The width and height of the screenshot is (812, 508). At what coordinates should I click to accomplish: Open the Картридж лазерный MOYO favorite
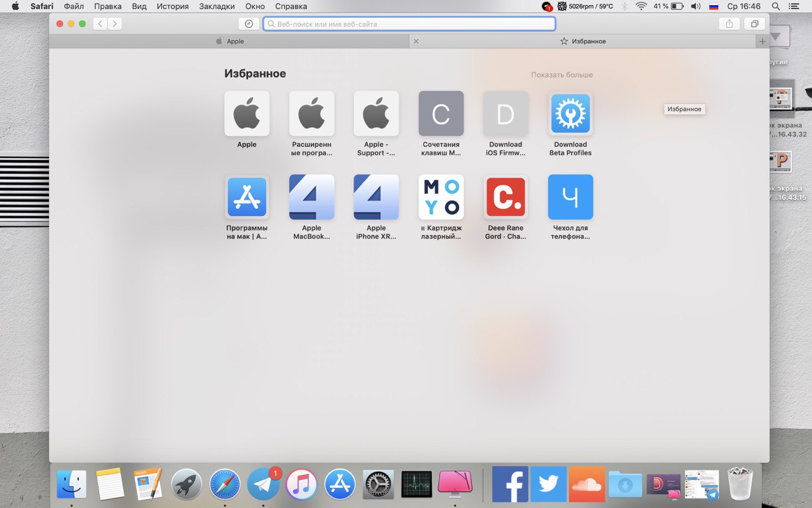click(441, 197)
